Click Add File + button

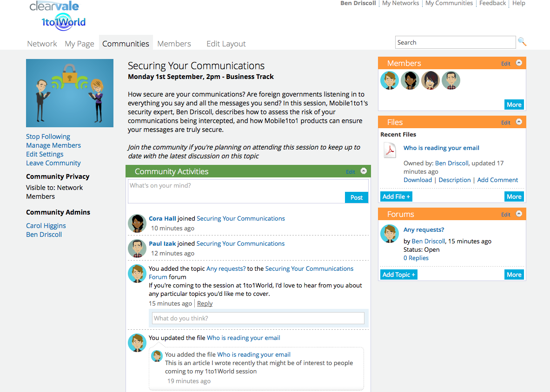tap(396, 196)
